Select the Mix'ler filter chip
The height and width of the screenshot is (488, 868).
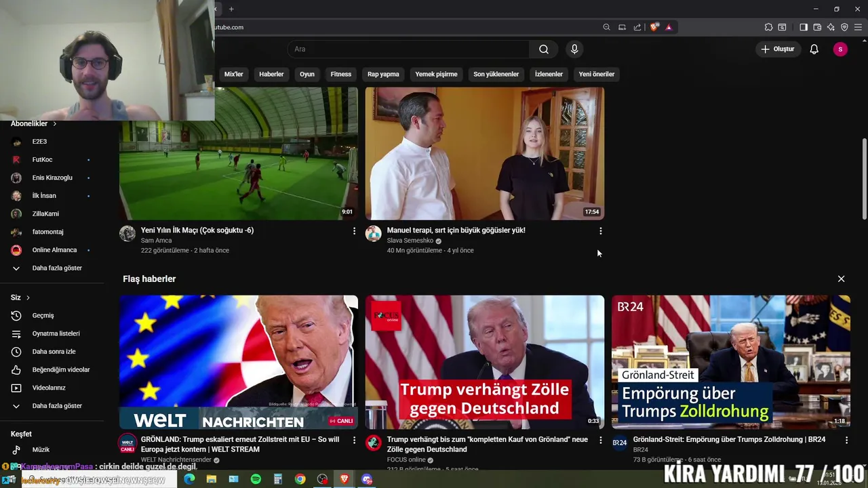point(233,74)
